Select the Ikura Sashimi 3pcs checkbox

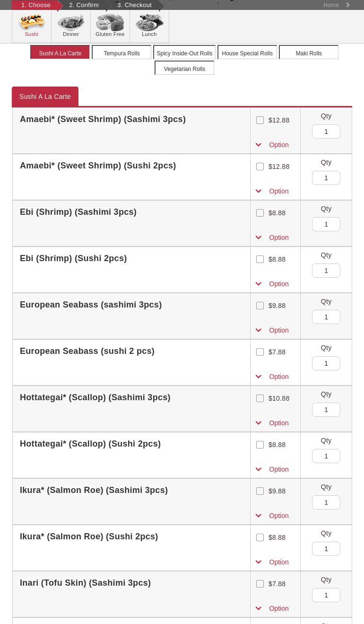coord(260,491)
